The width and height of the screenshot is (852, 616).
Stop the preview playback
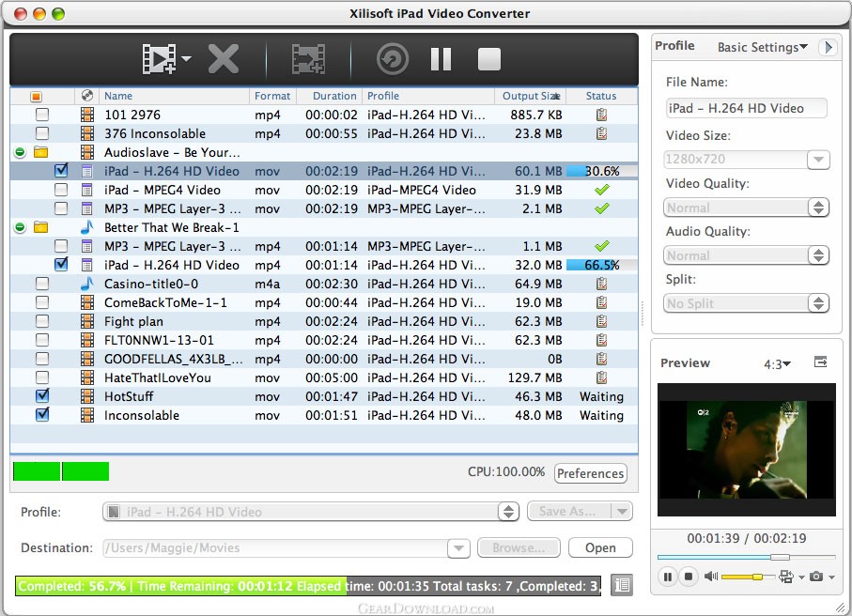[689, 577]
